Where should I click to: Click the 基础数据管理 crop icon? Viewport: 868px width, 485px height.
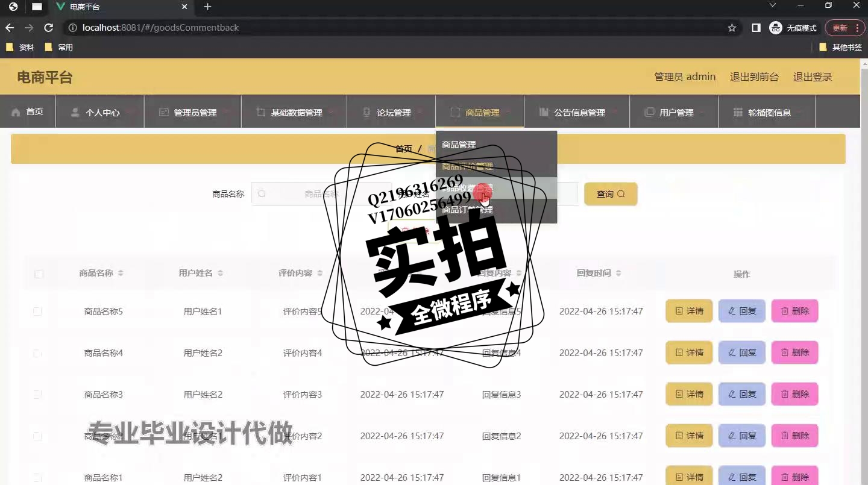(260, 112)
